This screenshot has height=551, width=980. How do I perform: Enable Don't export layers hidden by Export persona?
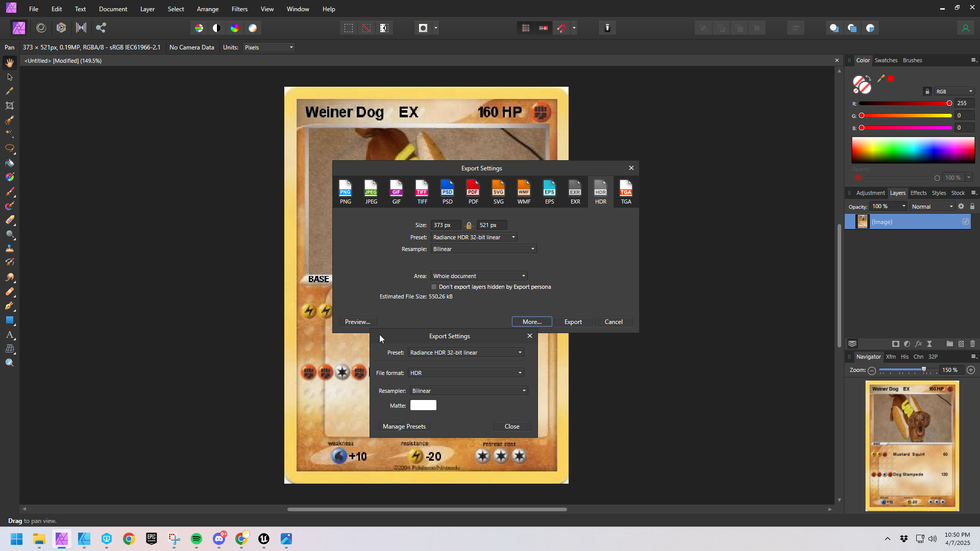pos(434,287)
